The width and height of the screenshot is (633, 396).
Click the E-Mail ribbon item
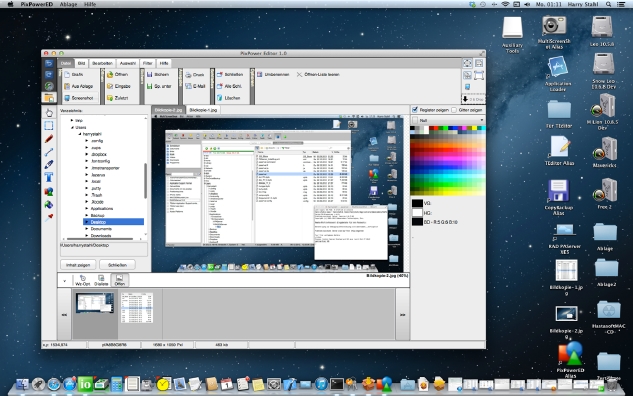pos(195,86)
